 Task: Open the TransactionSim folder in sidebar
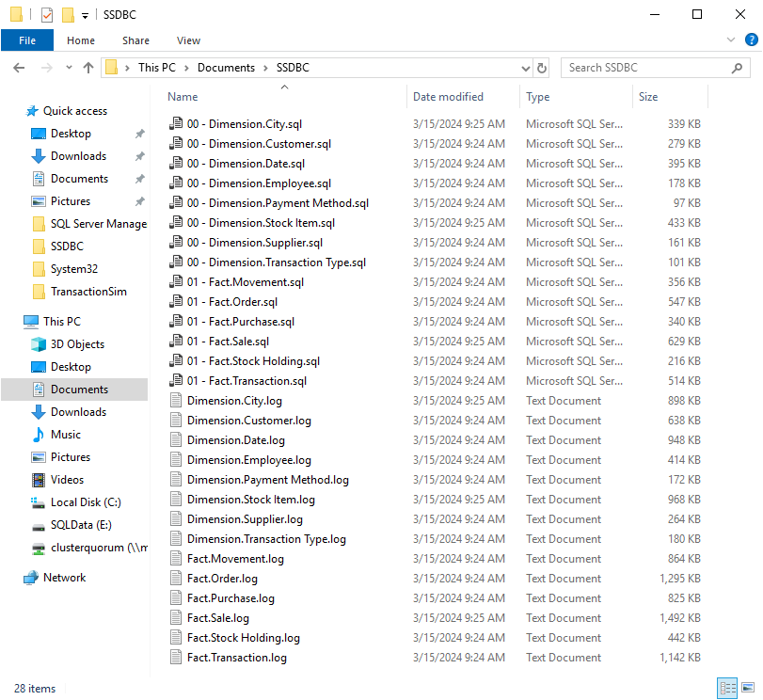[88, 292]
